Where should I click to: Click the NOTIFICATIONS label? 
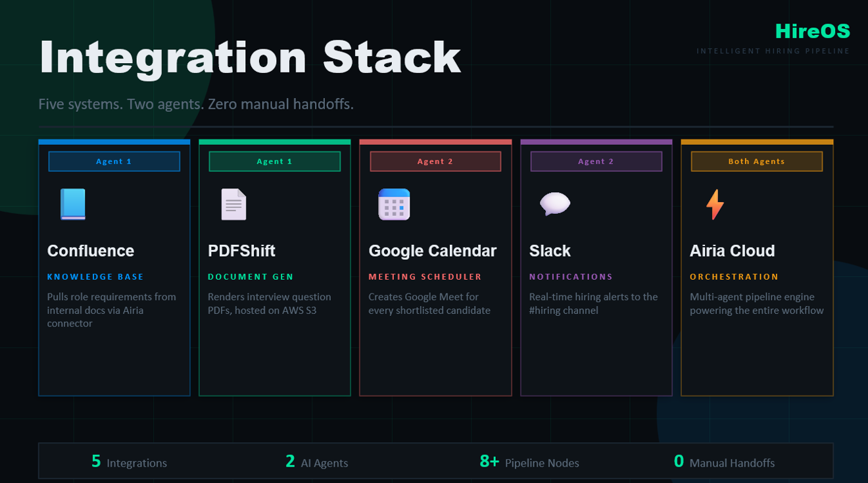(x=571, y=277)
